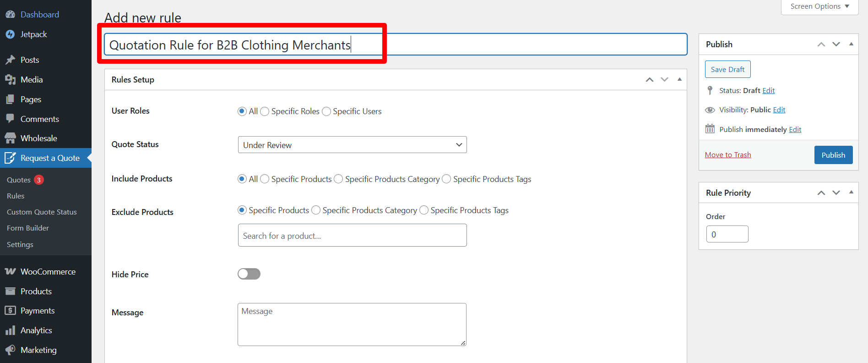Move Rule Priority box up
The image size is (868, 363).
[x=821, y=193]
